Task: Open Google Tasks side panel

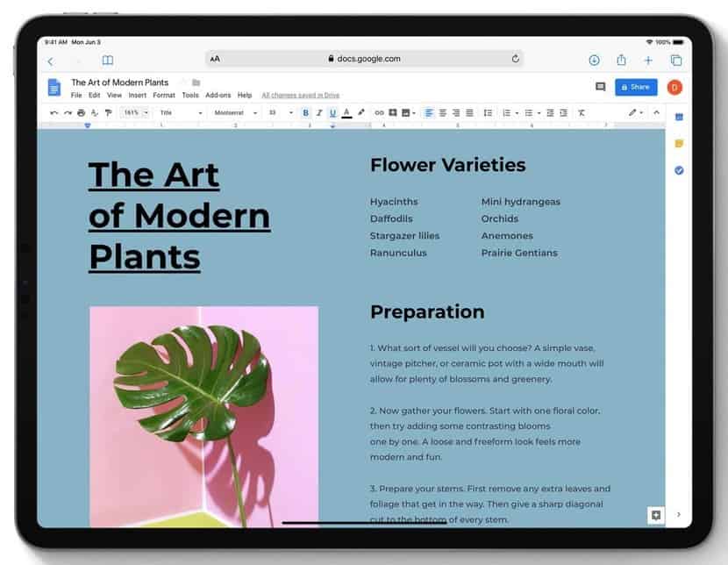Action: pyautogui.click(x=680, y=169)
